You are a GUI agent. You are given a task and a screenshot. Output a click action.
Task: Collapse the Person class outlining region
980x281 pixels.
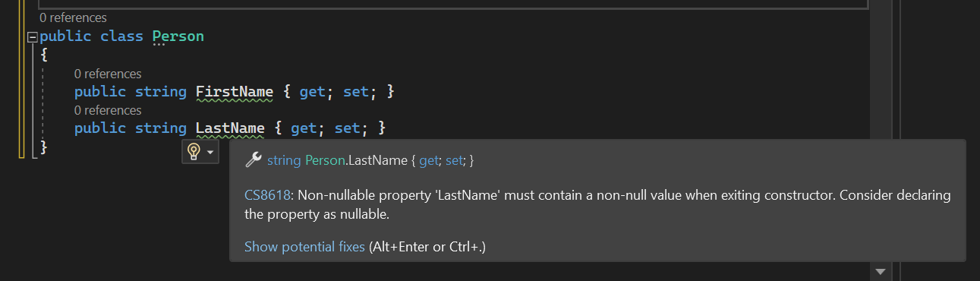[31, 36]
